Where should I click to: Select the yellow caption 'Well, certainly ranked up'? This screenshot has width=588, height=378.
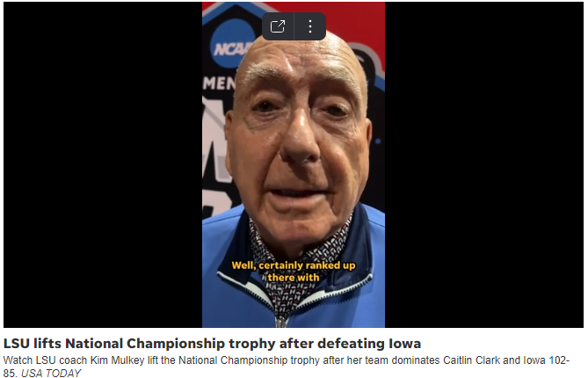(x=294, y=265)
